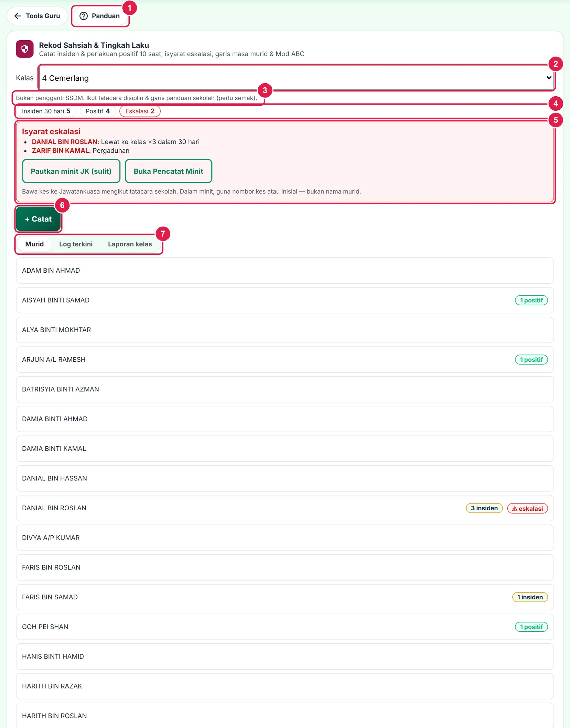
Task: Select BATRISYIA BINTI AZMAN
Action: click(x=285, y=389)
